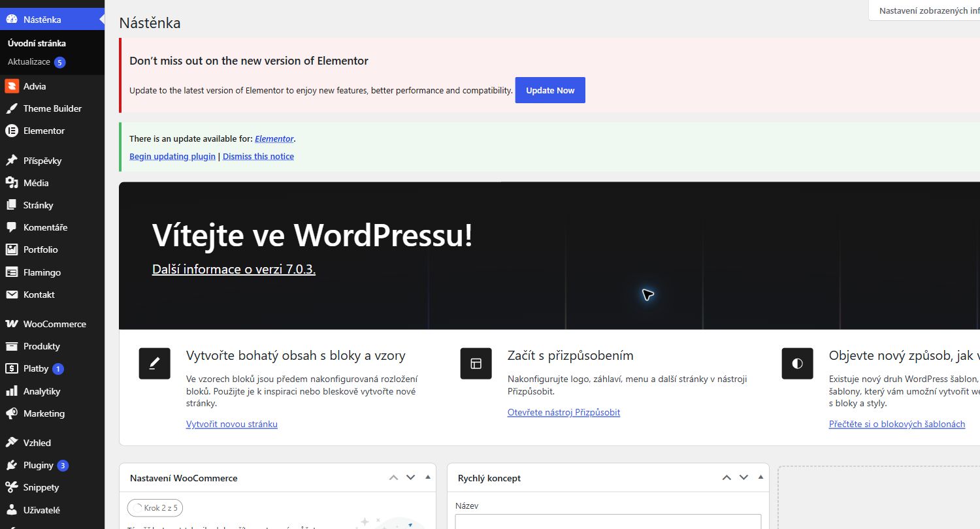Move Rychlý koncept widget down

[x=743, y=477]
